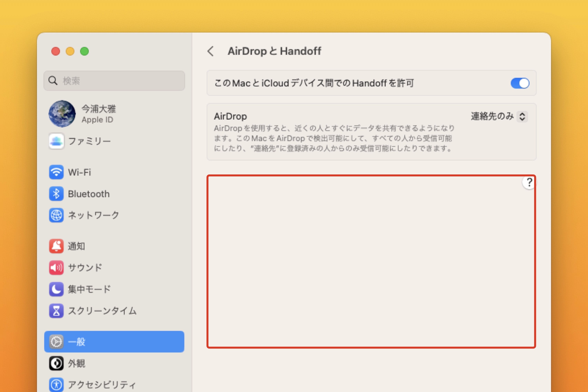Click the magnifying glass search icon
The width and height of the screenshot is (588, 392).
[53, 81]
